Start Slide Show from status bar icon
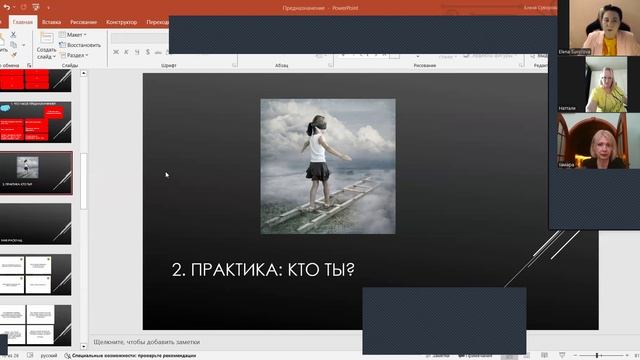 click(562, 356)
